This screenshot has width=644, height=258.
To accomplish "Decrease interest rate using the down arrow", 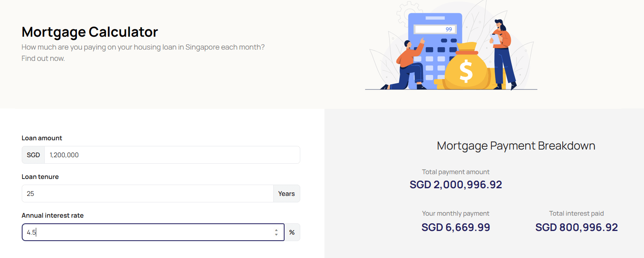I will click(276, 235).
